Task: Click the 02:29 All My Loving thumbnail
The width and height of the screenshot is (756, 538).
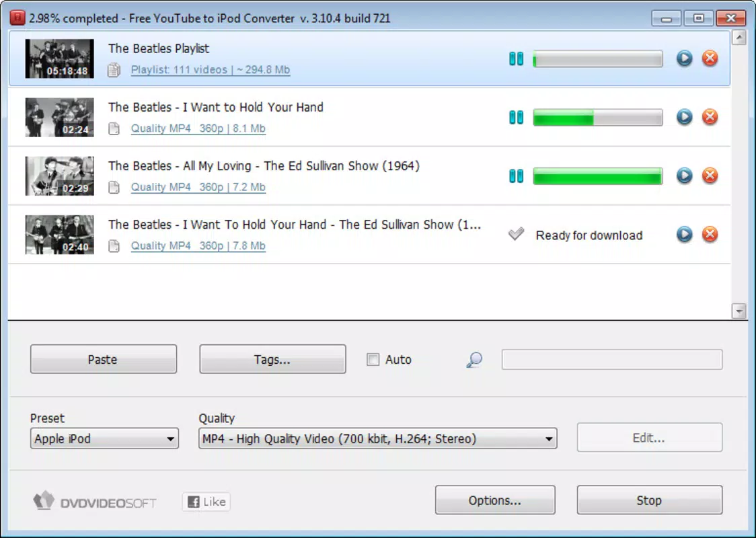Action: (x=60, y=176)
